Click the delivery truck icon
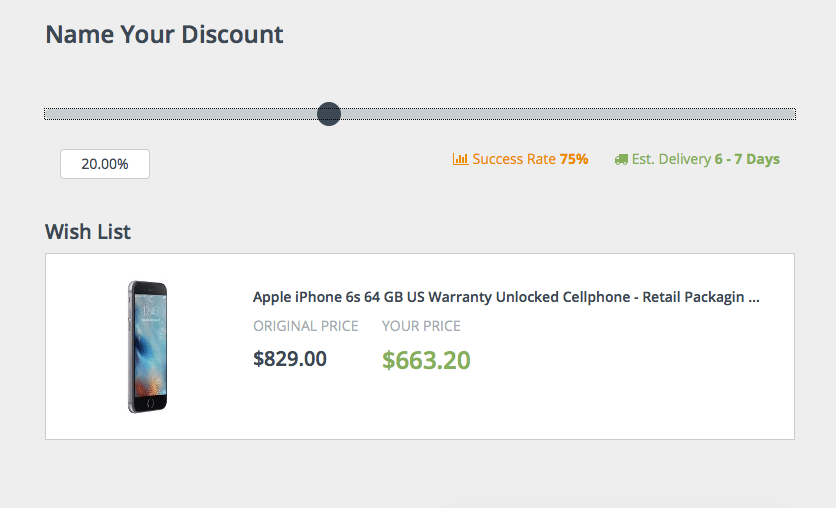Image resolution: width=836 pixels, height=508 pixels. point(621,159)
